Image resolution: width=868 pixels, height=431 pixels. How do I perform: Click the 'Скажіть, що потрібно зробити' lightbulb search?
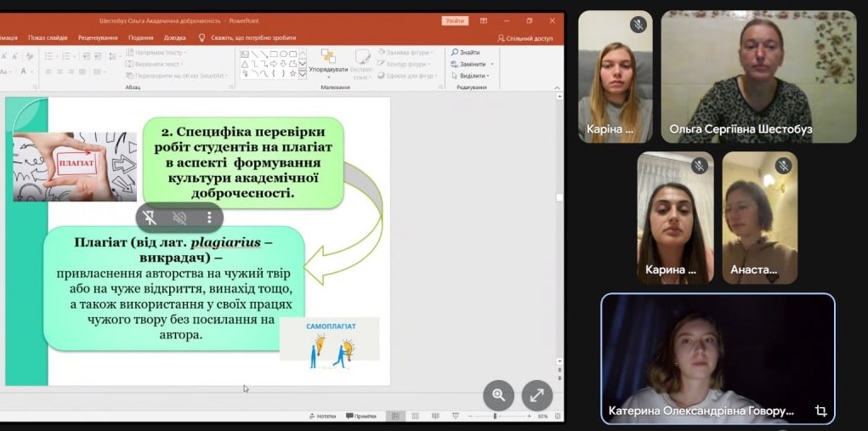[247, 37]
